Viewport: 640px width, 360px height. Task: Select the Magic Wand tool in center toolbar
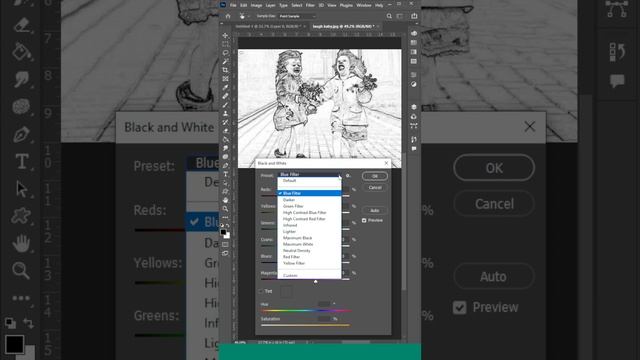pyautogui.click(x=225, y=61)
